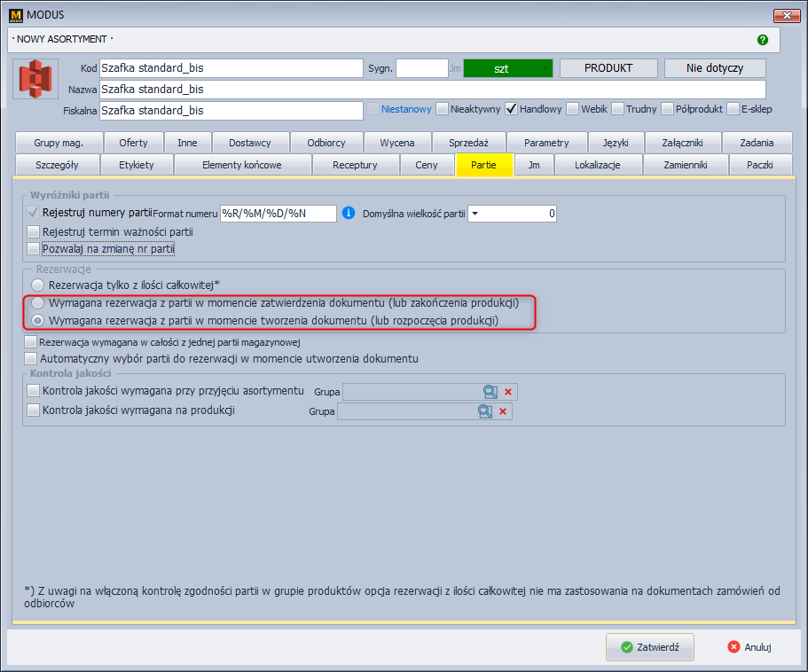Check Automatyczny wybór partii do rezerwacji
Image resolution: width=808 pixels, height=672 pixels.
[34, 359]
